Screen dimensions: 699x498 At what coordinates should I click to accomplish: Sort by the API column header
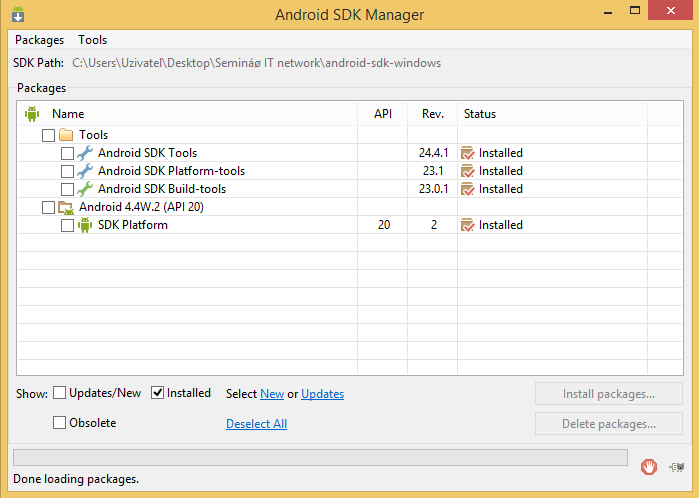pos(382,114)
